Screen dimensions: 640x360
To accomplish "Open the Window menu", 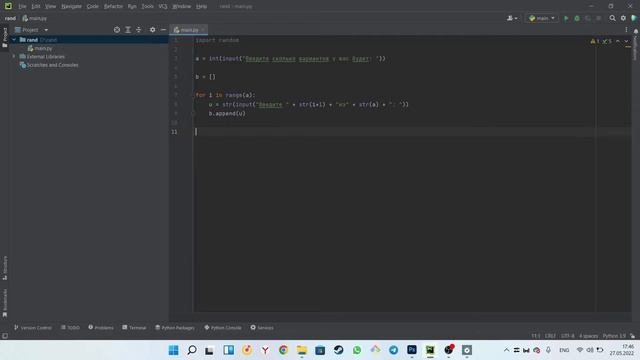I will 181,6.
